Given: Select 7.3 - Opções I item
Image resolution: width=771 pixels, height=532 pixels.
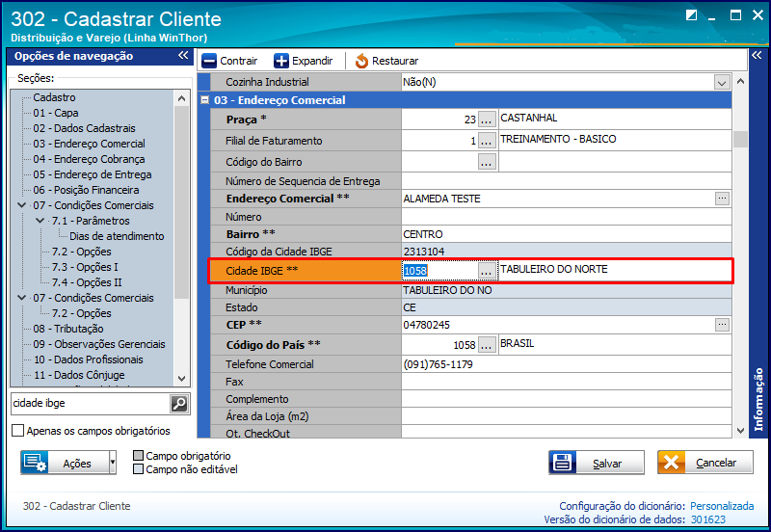Looking at the screenshot, I should pos(85,267).
